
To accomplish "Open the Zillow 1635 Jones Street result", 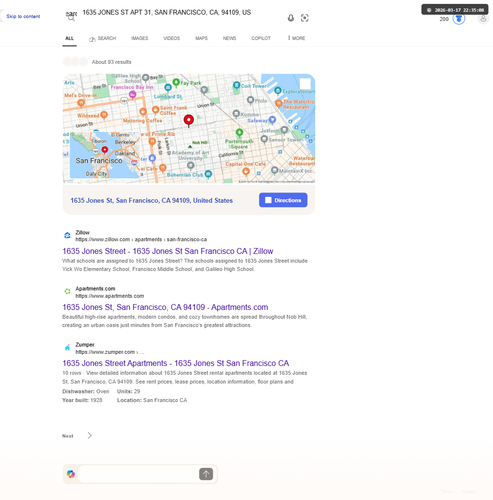I will coord(168,251).
